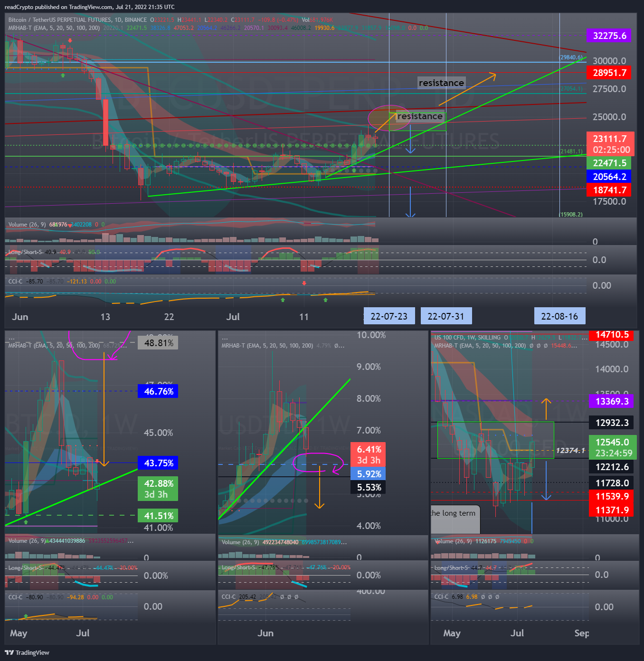644x661 pixels.
Task: Select the 13 label on the top time axis
Action: (105, 317)
